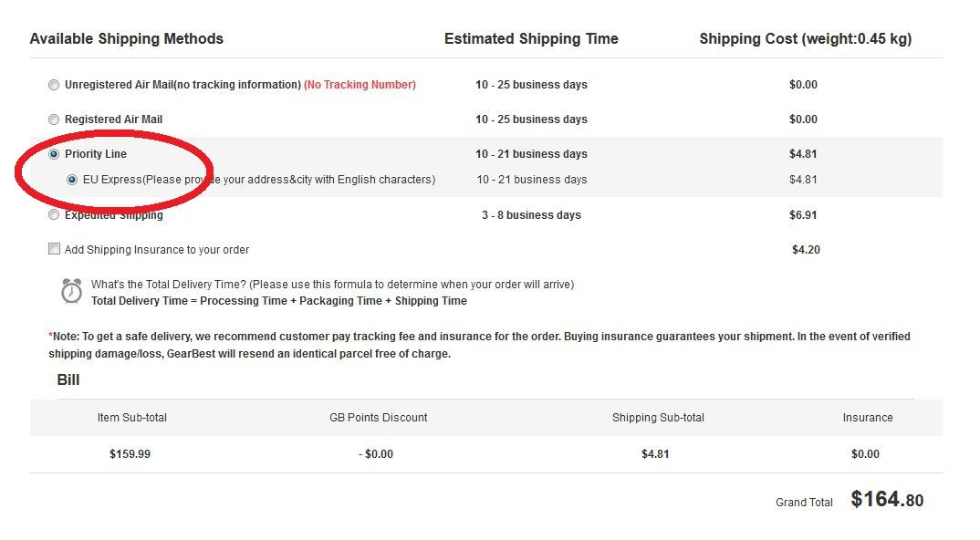Click the Shipping Sub-total value $4.81

click(655, 454)
